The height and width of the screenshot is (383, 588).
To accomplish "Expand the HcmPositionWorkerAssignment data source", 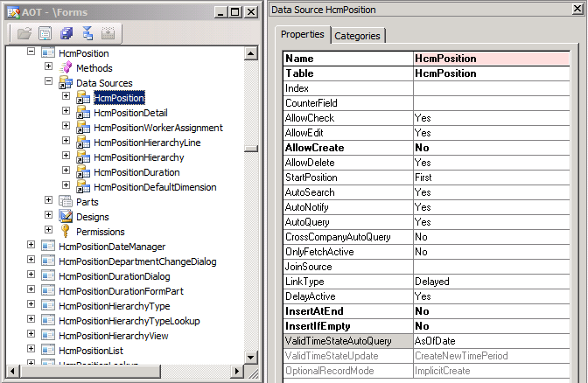I will coord(66,126).
